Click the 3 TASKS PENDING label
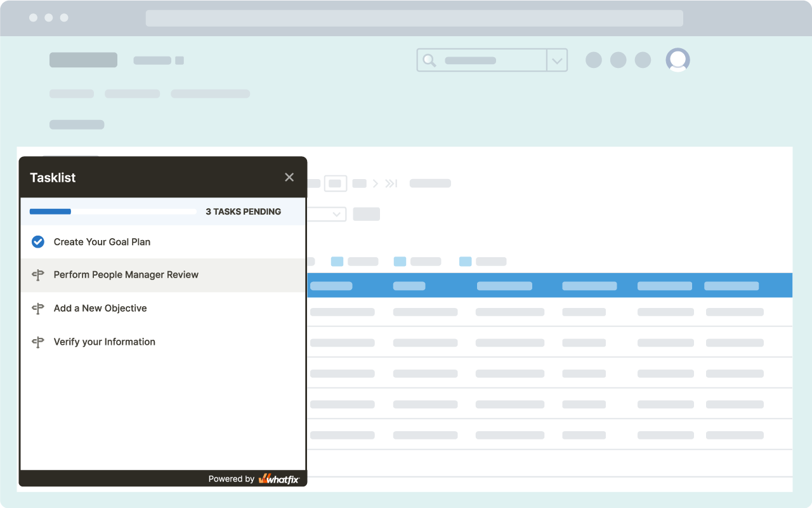Image resolution: width=812 pixels, height=508 pixels. coord(244,211)
